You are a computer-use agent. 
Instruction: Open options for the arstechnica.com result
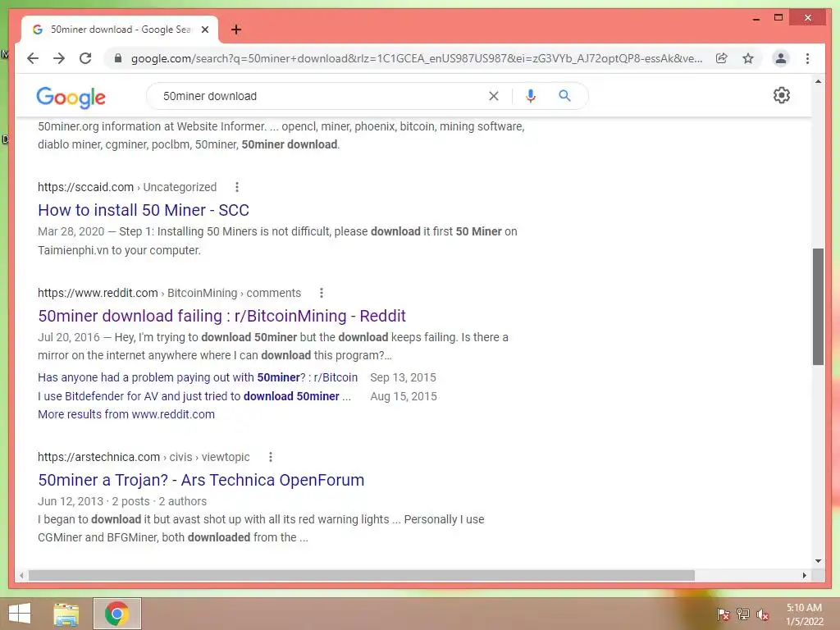271,457
